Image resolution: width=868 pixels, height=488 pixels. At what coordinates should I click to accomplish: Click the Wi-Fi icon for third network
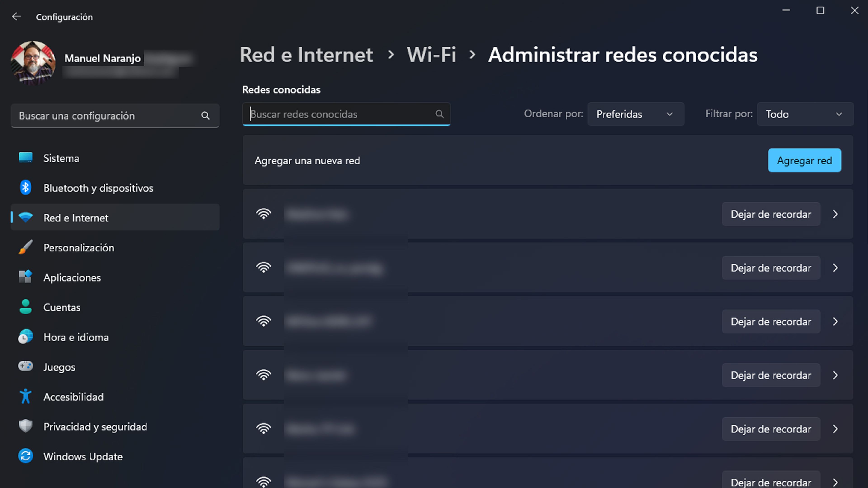click(264, 322)
